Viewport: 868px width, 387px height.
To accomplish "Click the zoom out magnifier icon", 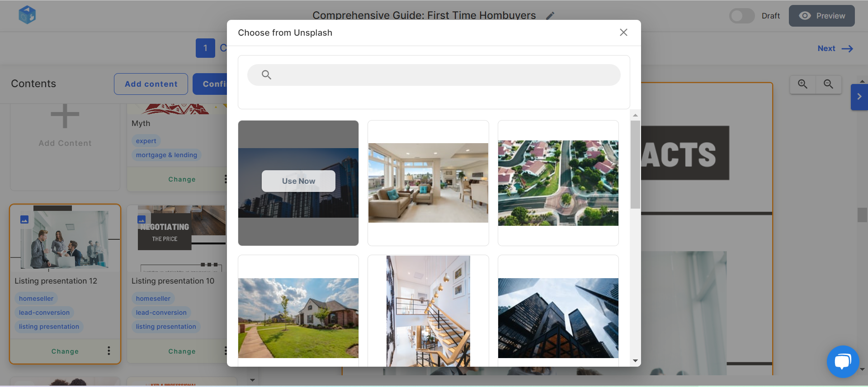I will (x=828, y=84).
